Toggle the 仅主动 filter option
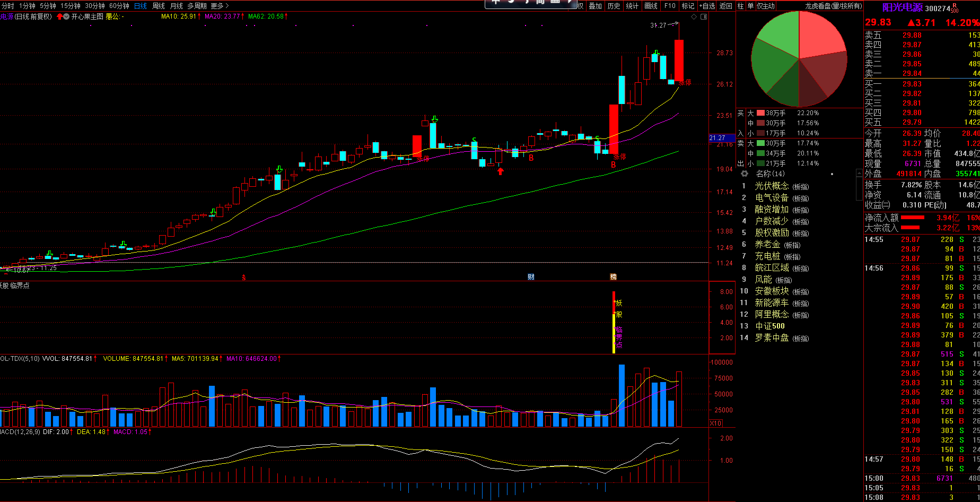This screenshot has width=980, height=502. (x=766, y=6)
